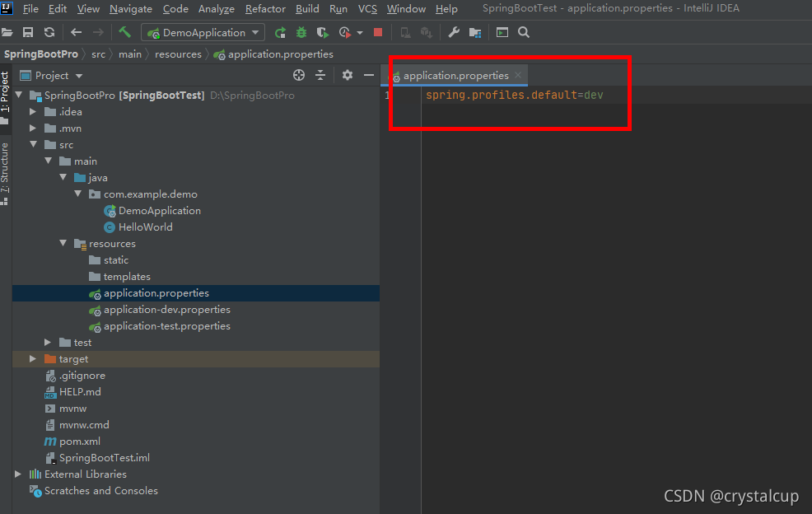
Task: Open Search Everywhere magnifier icon
Action: pos(524,32)
